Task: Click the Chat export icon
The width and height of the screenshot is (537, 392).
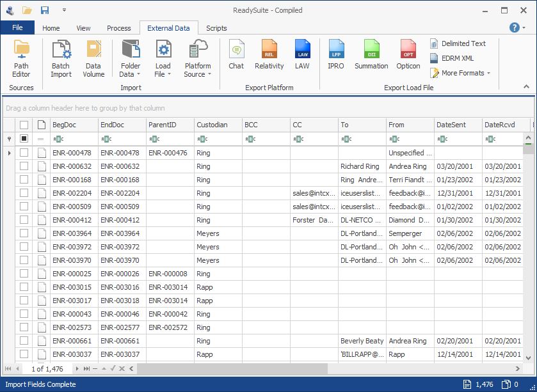Action: (236, 55)
